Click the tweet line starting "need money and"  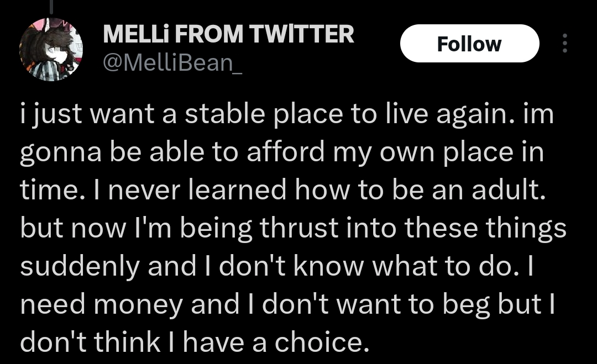tap(286, 304)
